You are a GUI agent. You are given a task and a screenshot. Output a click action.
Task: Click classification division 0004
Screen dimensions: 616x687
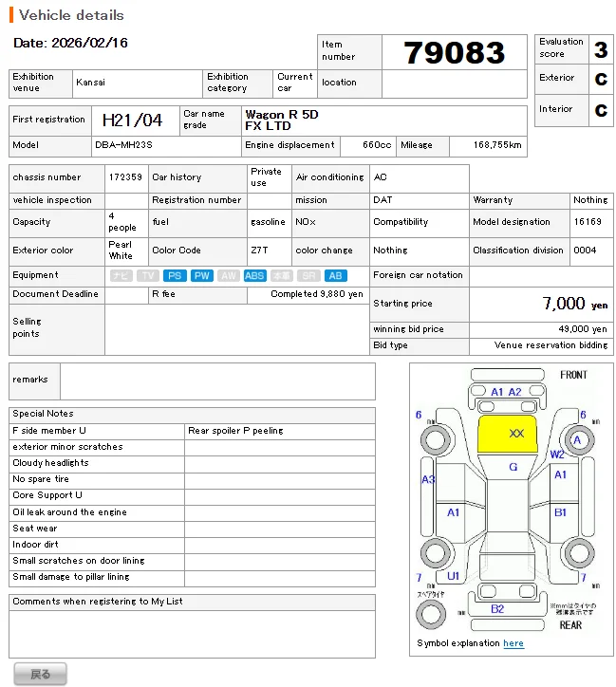[585, 251]
